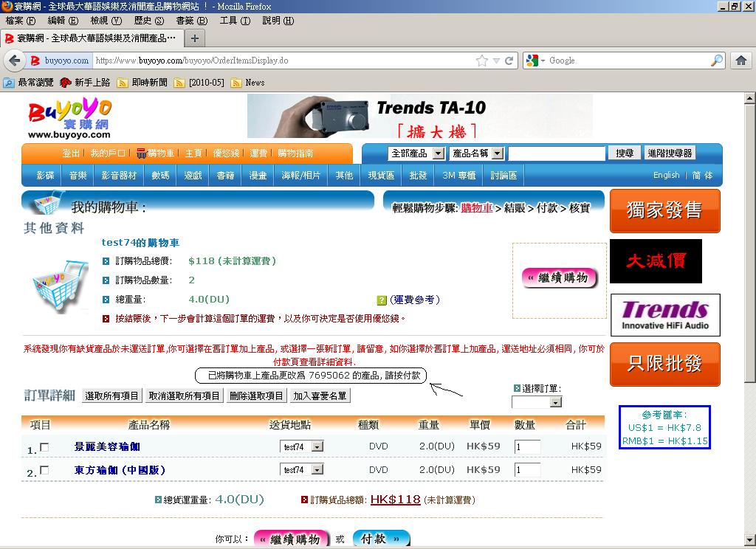Click the 加入喜愛名單 button
Image resolution: width=756 pixels, height=549 pixels.
pyautogui.click(x=320, y=396)
